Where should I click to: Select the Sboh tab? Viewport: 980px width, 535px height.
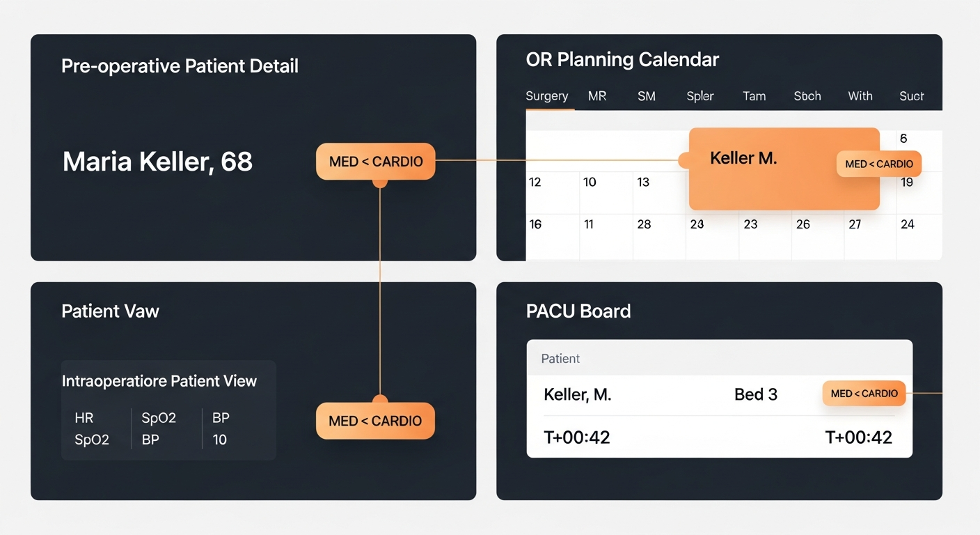click(x=807, y=96)
